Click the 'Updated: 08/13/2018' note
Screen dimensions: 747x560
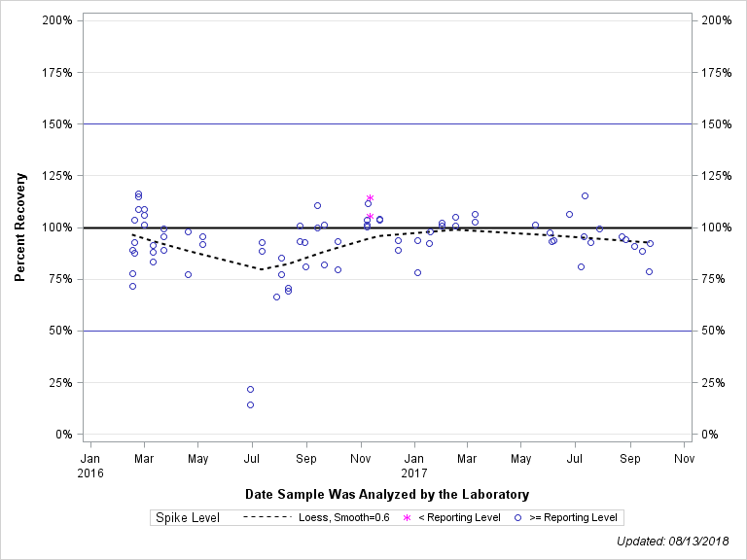point(673,541)
